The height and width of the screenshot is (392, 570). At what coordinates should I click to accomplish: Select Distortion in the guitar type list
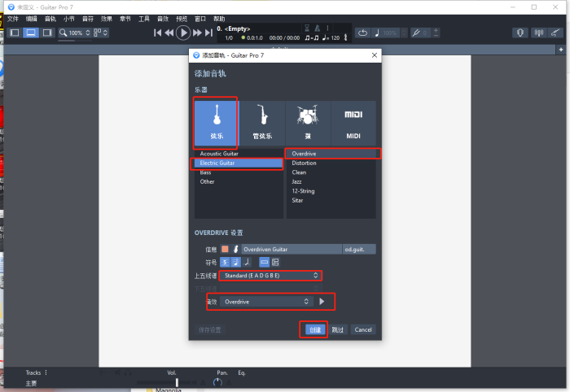point(304,163)
